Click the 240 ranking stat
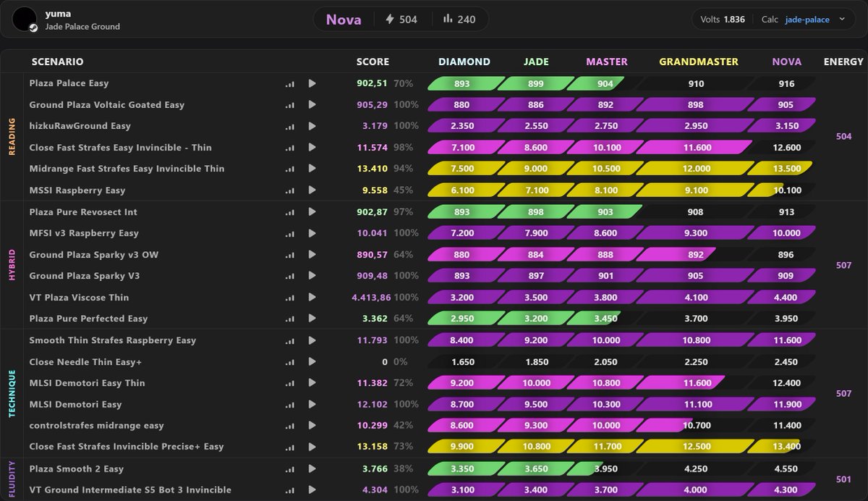868x501 pixels. tap(459, 20)
